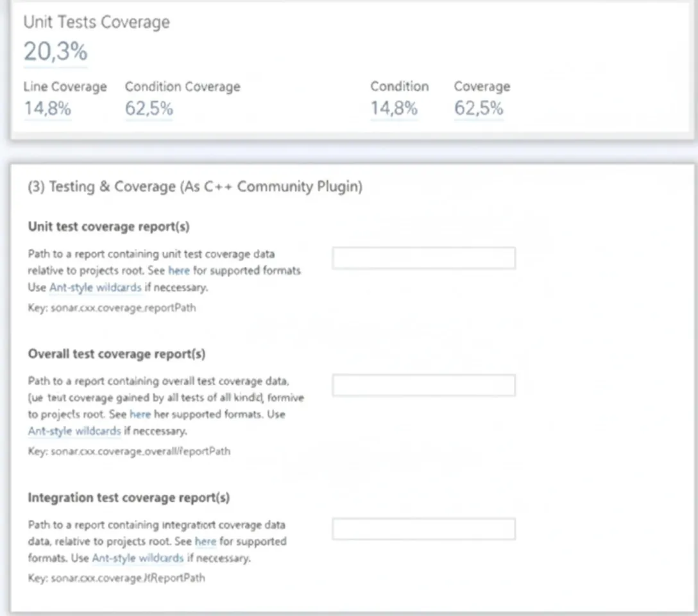Open the 62,5% value under Condition Coverage
Viewport: 698px width, 616px height.
pyautogui.click(x=149, y=108)
